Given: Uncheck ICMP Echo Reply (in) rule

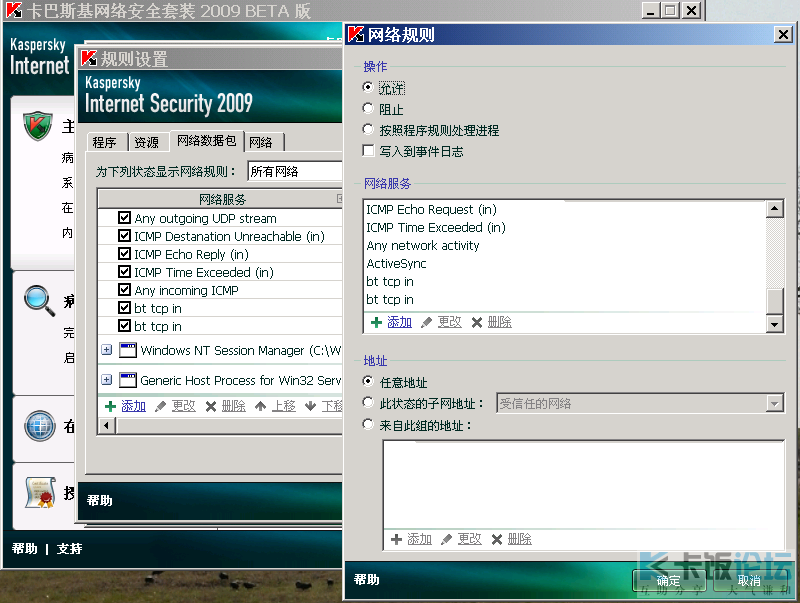Looking at the screenshot, I should point(124,254).
